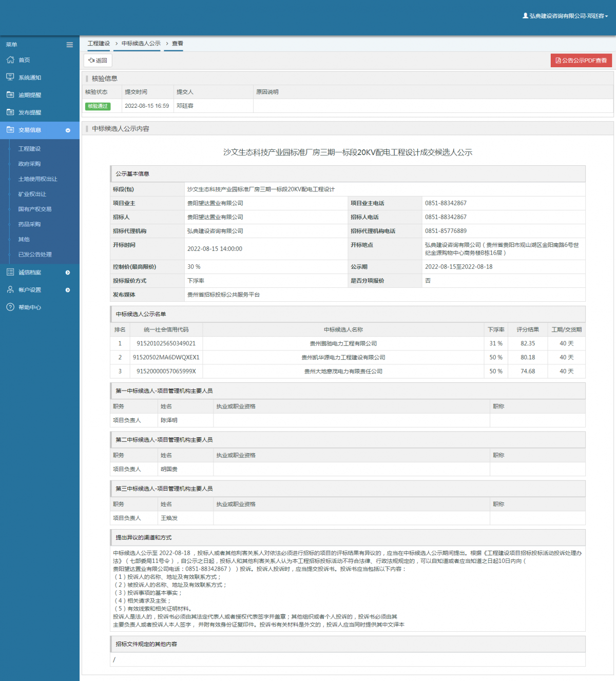Click 逾期提醒 sidebar icon
Viewport: 616px width, 681px height.
tap(10, 94)
